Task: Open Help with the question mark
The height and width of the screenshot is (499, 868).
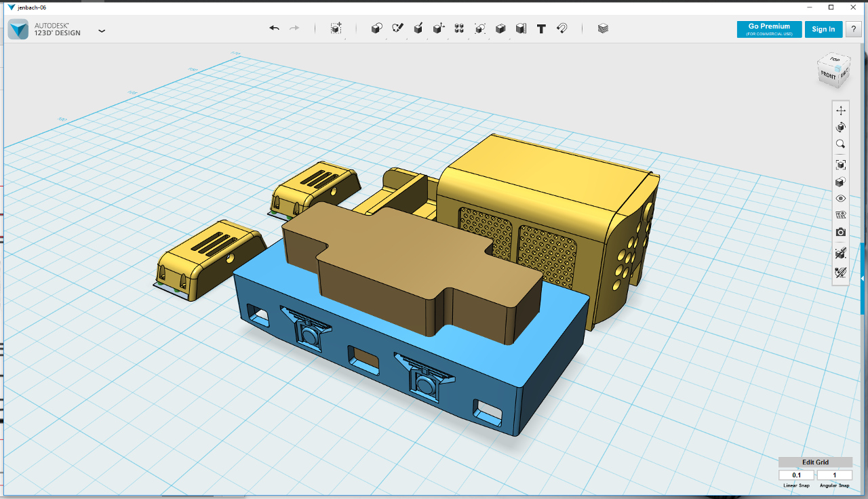Action: point(853,29)
